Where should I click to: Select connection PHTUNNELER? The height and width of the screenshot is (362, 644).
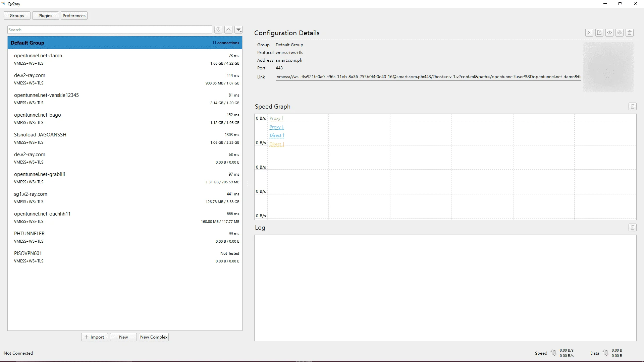point(125,237)
